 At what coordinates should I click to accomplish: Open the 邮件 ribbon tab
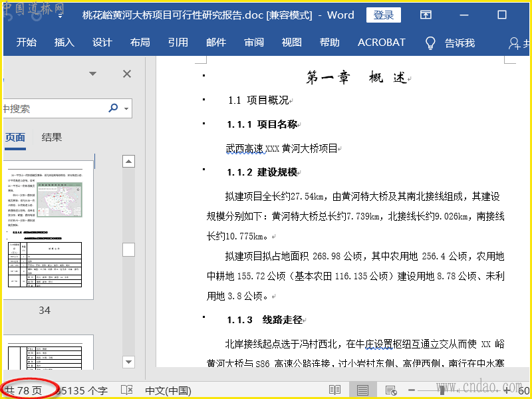216,43
